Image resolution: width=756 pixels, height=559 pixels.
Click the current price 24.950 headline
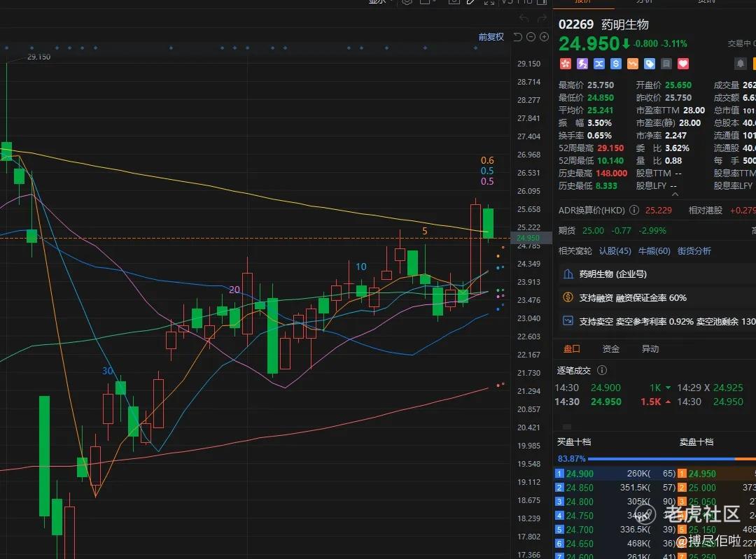click(x=589, y=44)
